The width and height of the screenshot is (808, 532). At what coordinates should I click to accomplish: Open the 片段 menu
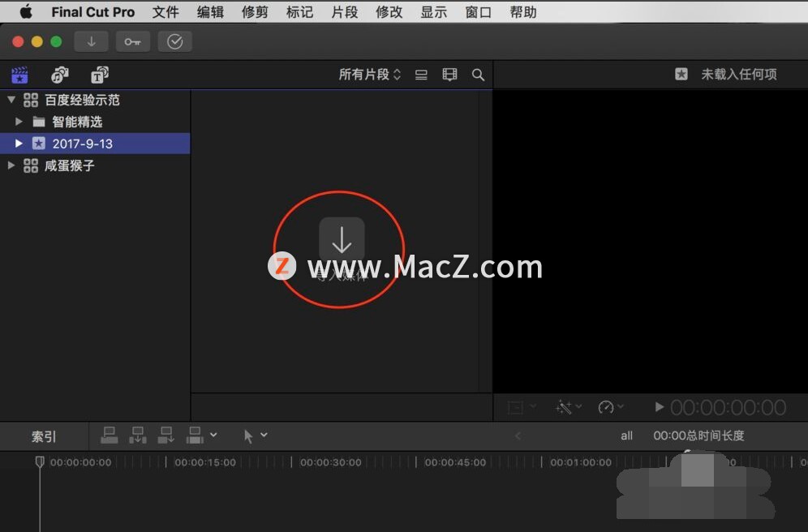pos(344,12)
